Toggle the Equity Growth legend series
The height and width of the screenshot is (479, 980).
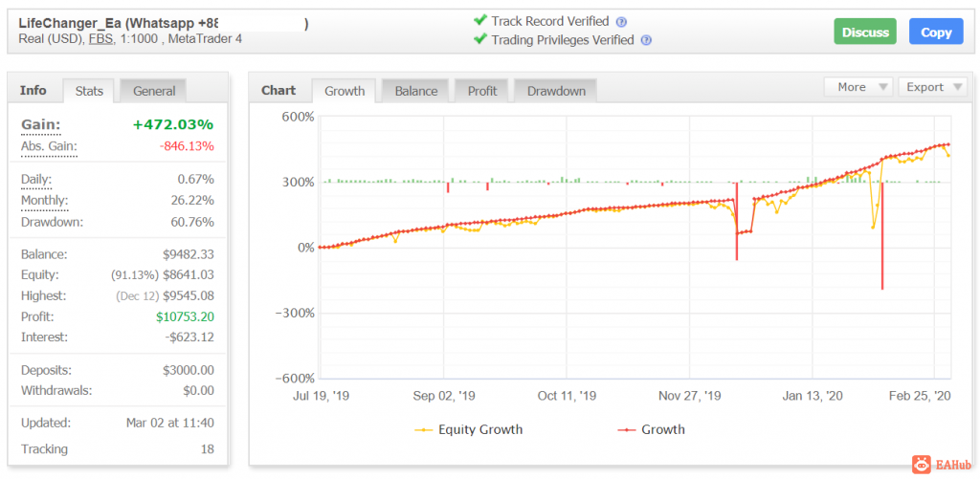click(x=469, y=429)
